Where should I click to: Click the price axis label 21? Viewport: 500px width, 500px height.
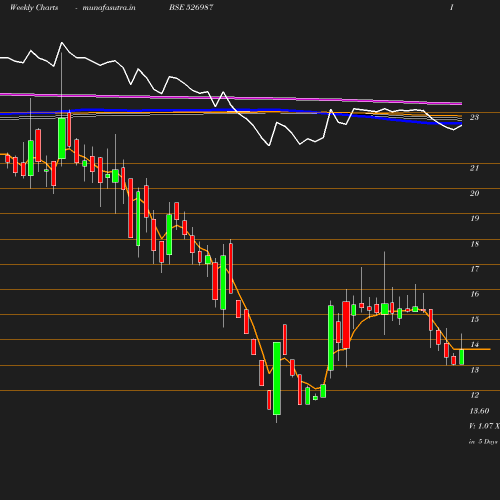(x=474, y=168)
